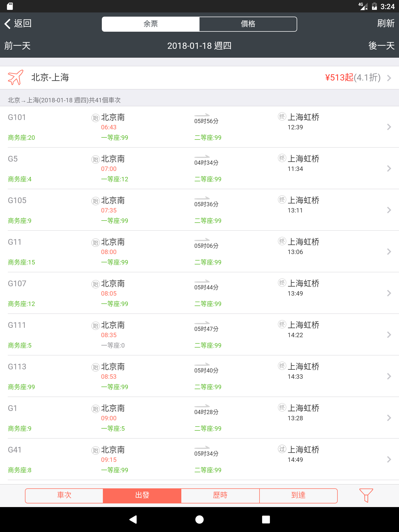Screen dimensions: 399x532
Task: Tap the 4G signal status icon
Action: [363, 6]
